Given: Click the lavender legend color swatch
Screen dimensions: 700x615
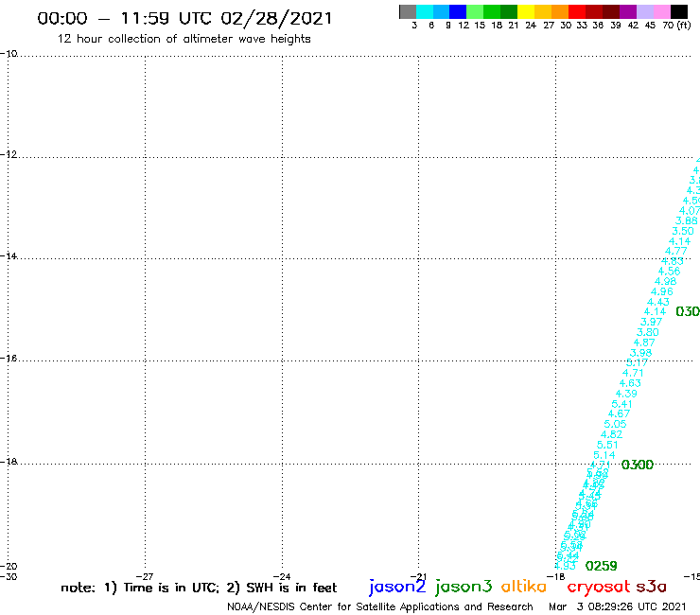Looking at the screenshot, I should click(x=644, y=12).
